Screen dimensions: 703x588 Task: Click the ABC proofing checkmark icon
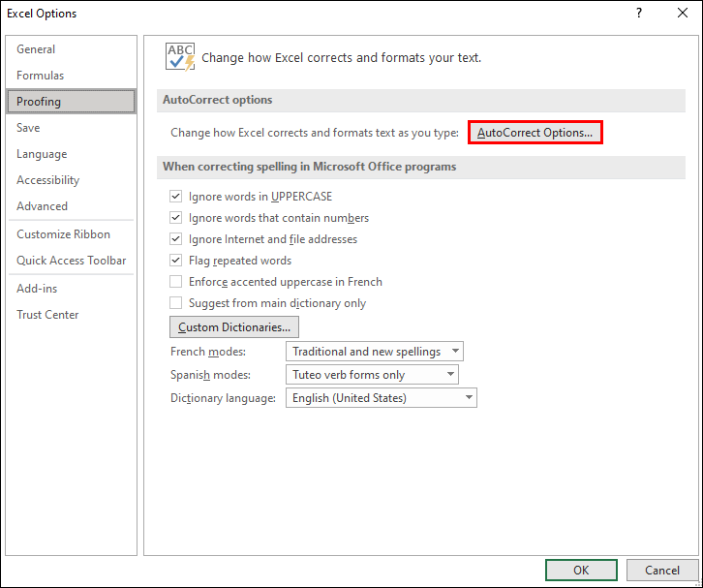tap(180, 57)
